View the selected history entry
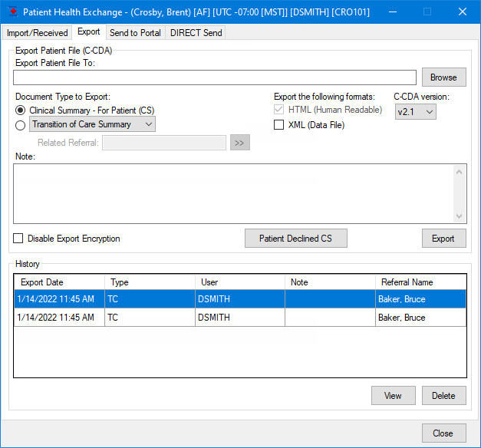This screenshot has height=448, width=481. pyautogui.click(x=393, y=396)
